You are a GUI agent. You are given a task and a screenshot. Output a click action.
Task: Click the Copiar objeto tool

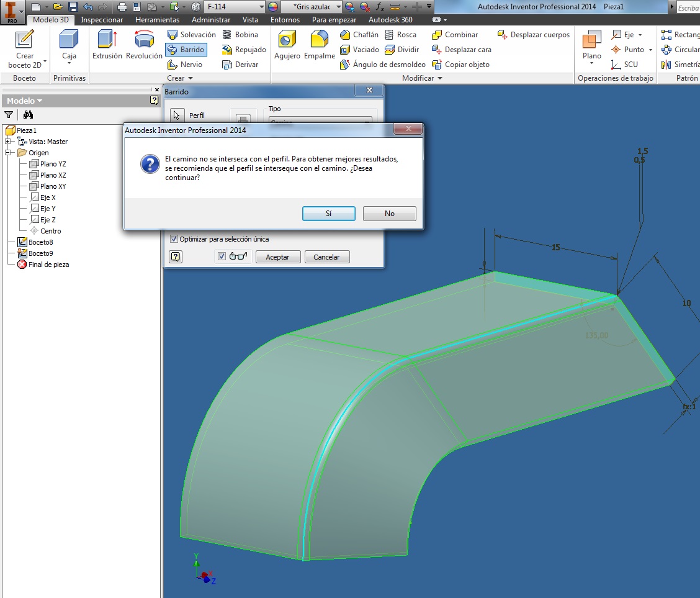coord(460,65)
